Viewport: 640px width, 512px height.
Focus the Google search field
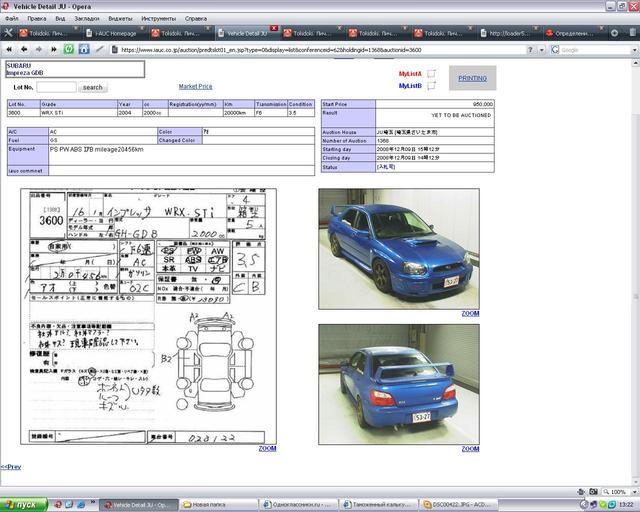tap(595, 50)
